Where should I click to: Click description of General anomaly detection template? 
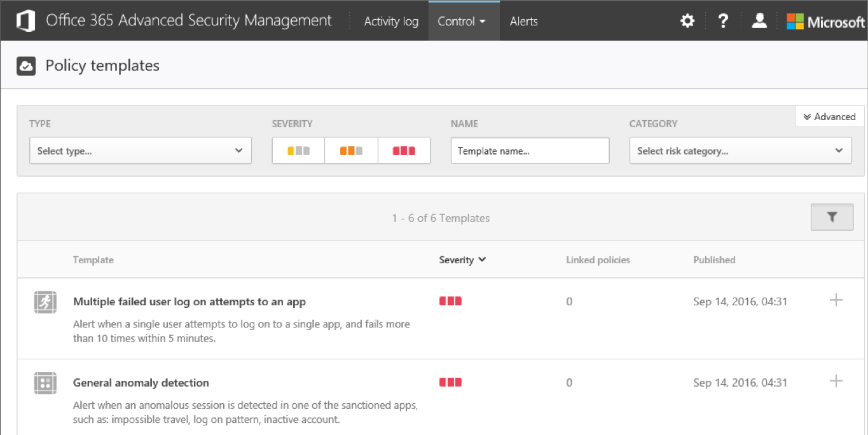(x=245, y=412)
